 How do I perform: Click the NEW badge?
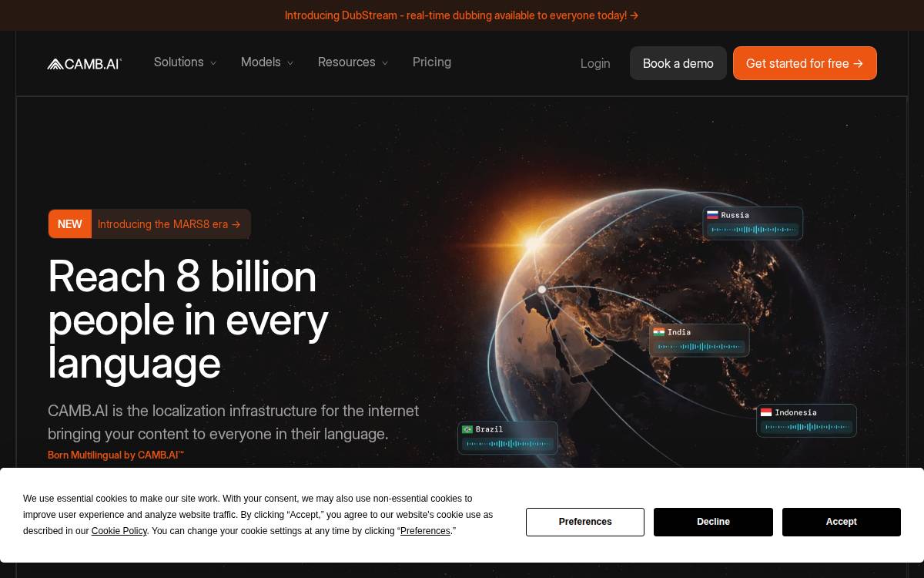[x=70, y=224]
